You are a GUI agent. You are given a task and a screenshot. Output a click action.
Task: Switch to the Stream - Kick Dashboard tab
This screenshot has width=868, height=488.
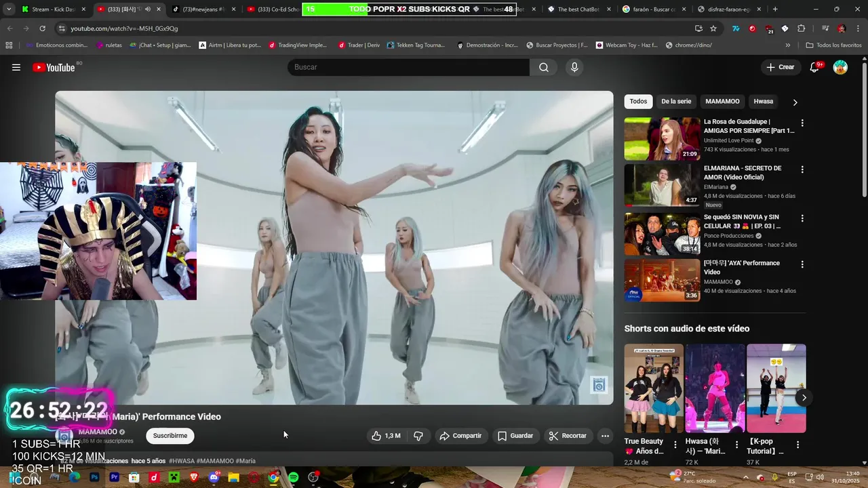(53, 9)
